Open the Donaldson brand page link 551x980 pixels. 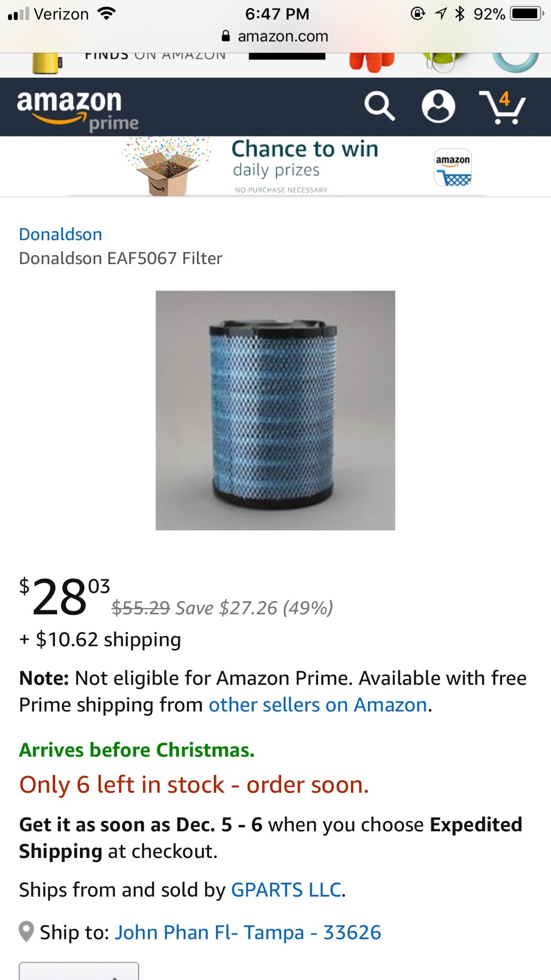60,234
